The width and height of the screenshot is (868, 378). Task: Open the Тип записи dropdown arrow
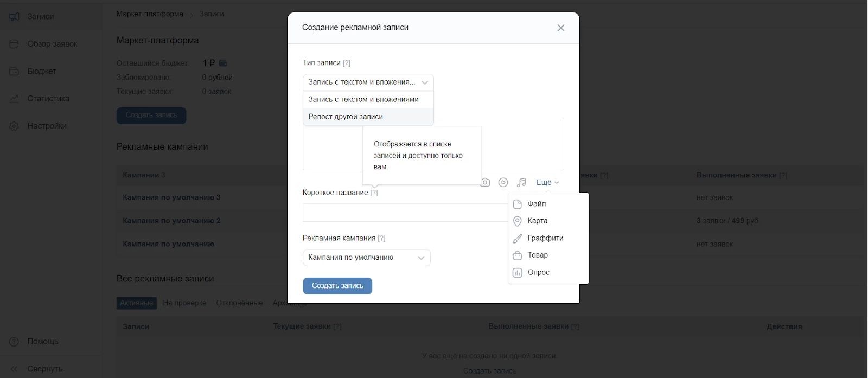(425, 82)
